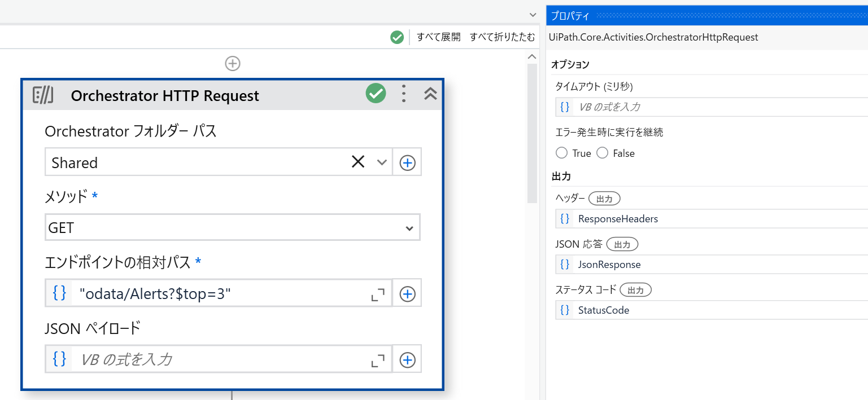
Task: Click braces icon of ResponseHeaders field
Action: [565, 219]
